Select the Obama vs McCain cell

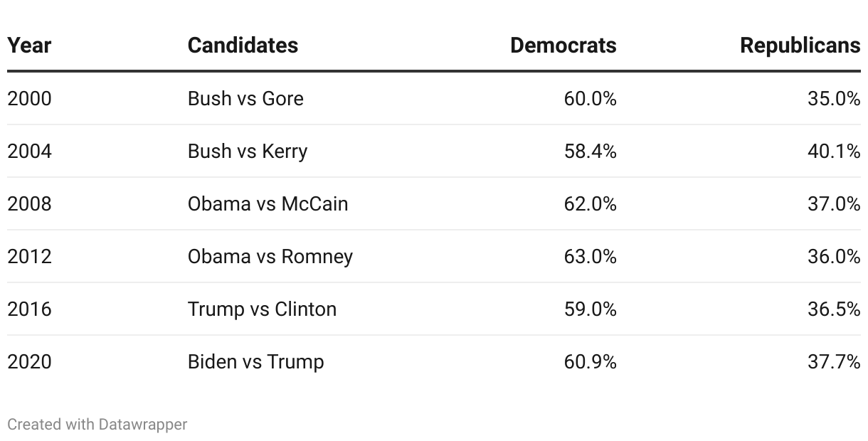click(268, 203)
